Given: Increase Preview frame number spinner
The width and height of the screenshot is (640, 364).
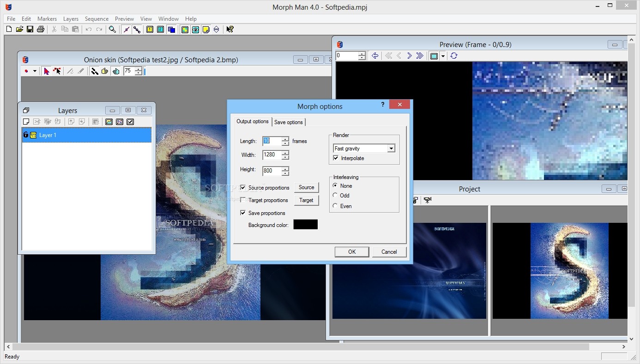Looking at the screenshot, I should 362,54.
